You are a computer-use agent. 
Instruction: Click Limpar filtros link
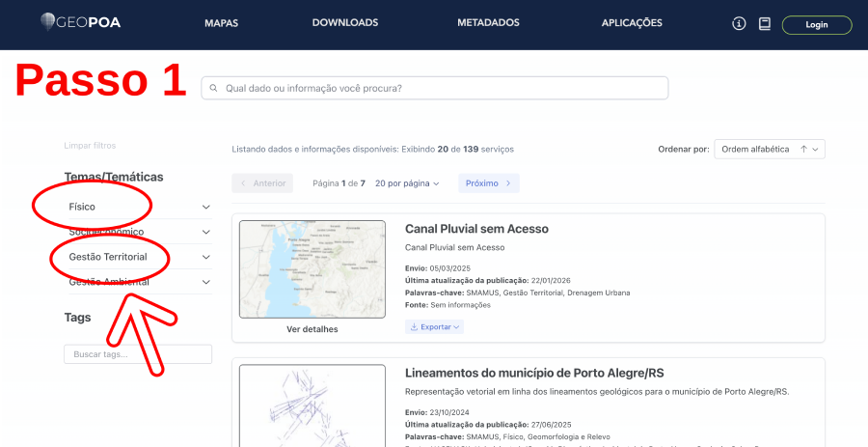pyautogui.click(x=90, y=146)
